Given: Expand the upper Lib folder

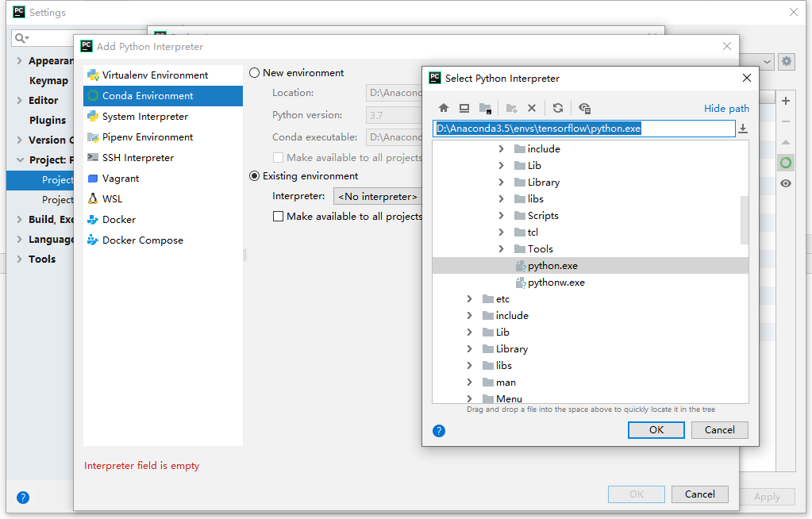Looking at the screenshot, I should [501, 166].
